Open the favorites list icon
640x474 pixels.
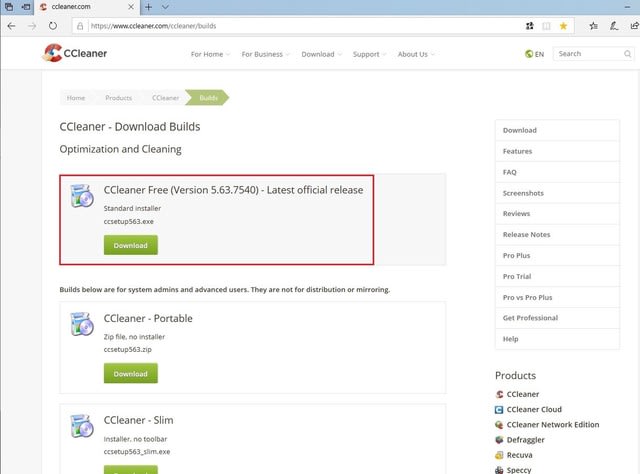click(x=593, y=26)
